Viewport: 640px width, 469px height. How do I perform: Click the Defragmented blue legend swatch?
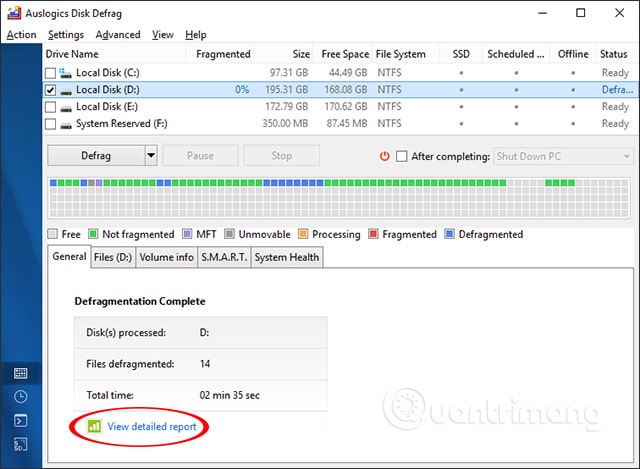coord(449,234)
